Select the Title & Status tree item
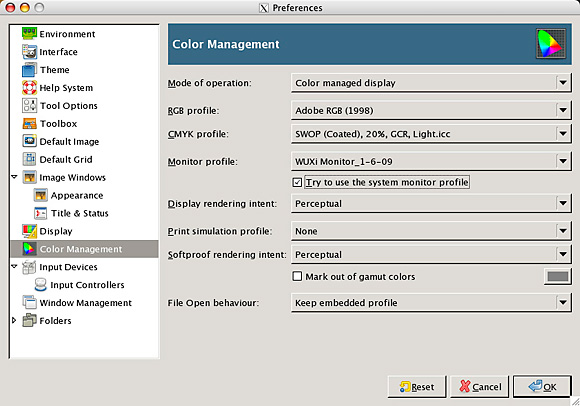 (79, 213)
